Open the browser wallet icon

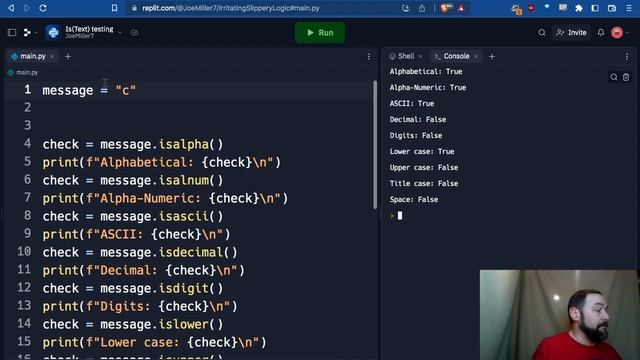[611, 8]
